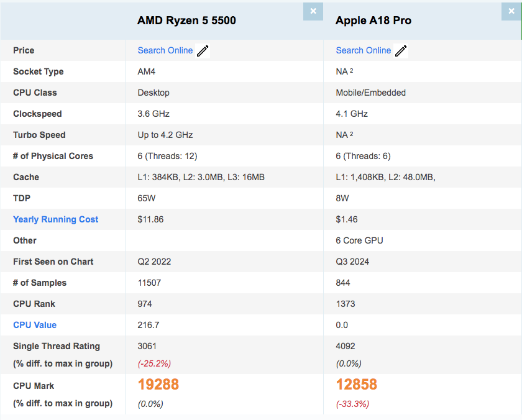Click the 4092 single thread rating
522x420 pixels.
346,347
